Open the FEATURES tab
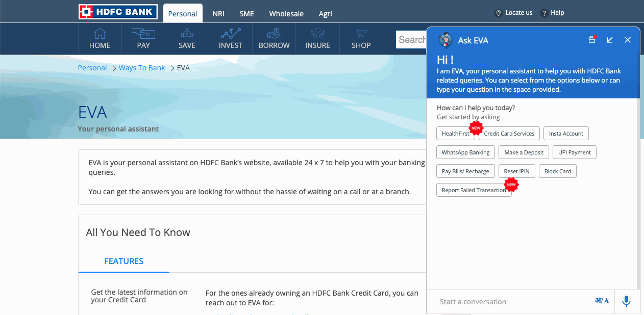644x315 pixels. [x=124, y=261]
